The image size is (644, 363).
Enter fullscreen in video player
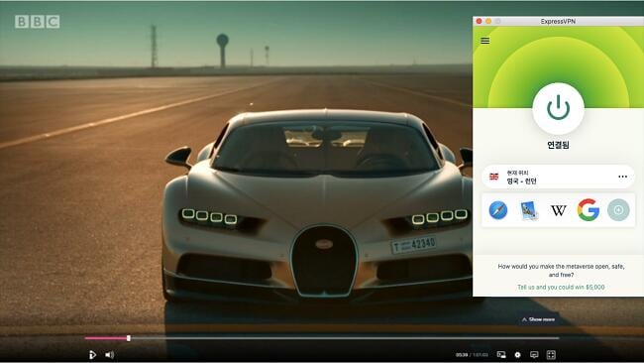551,355
